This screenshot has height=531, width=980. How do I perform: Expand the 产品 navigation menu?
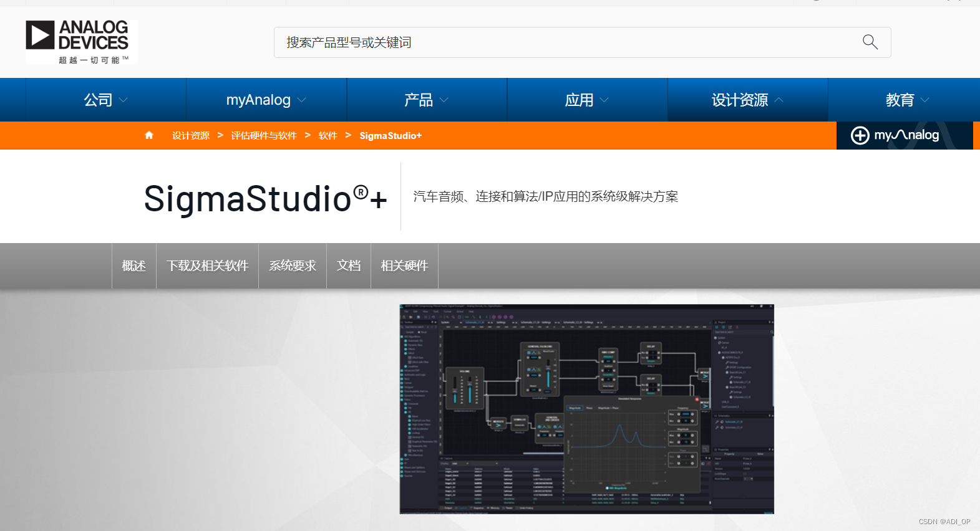click(x=427, y=100)
